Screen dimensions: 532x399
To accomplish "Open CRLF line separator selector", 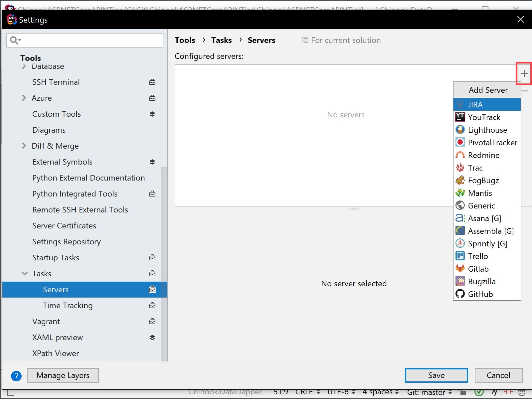I will [308, 392].
